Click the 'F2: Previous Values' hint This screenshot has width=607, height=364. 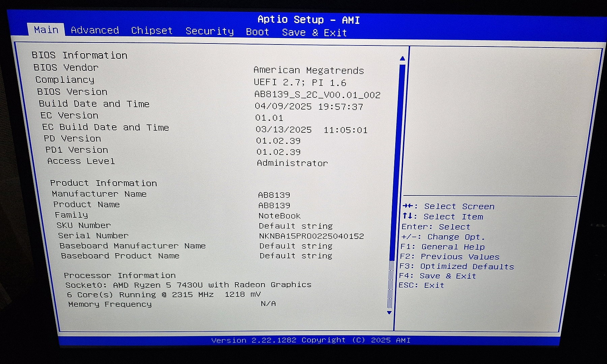[x=450, y=256]
